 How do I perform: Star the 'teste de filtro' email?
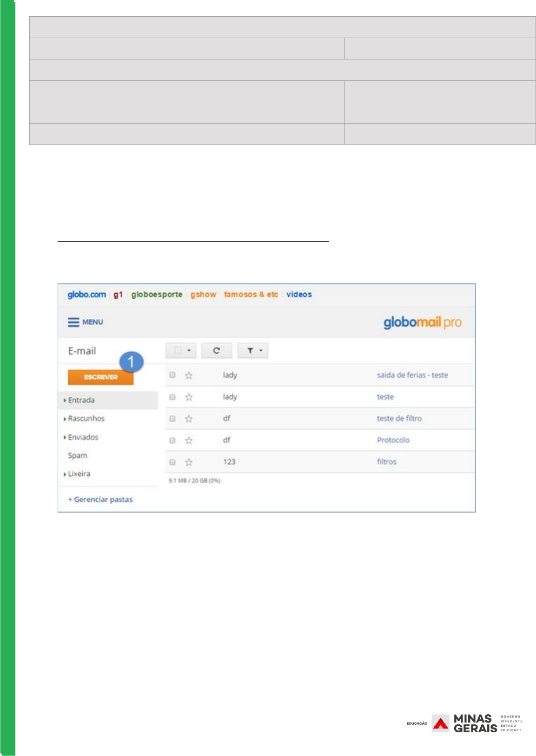click(189, 419)
